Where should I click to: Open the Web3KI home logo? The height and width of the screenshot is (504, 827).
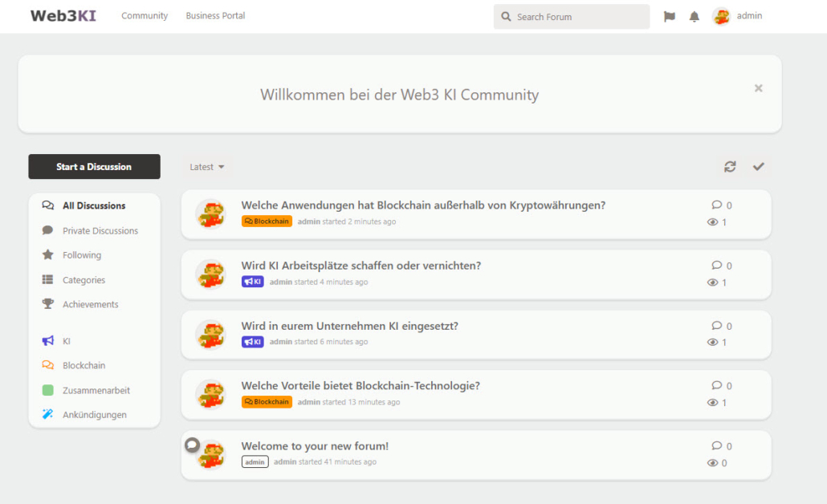(63, 16)
